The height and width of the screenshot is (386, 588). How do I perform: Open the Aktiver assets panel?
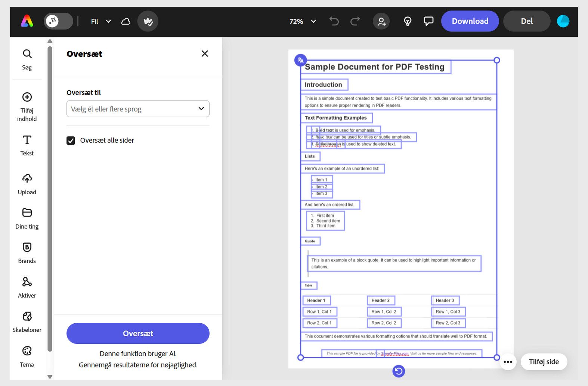click(x=27, y=288)
